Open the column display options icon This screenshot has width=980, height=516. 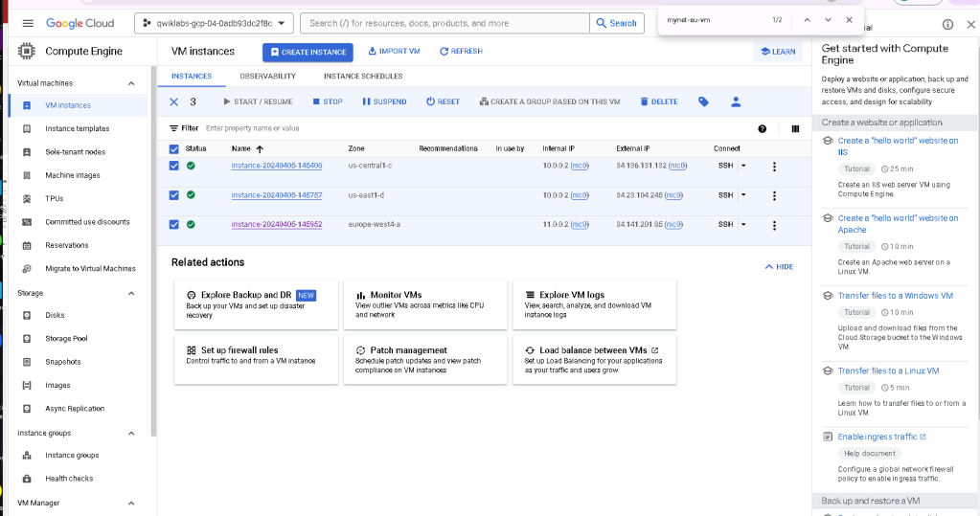click(795, 128)
